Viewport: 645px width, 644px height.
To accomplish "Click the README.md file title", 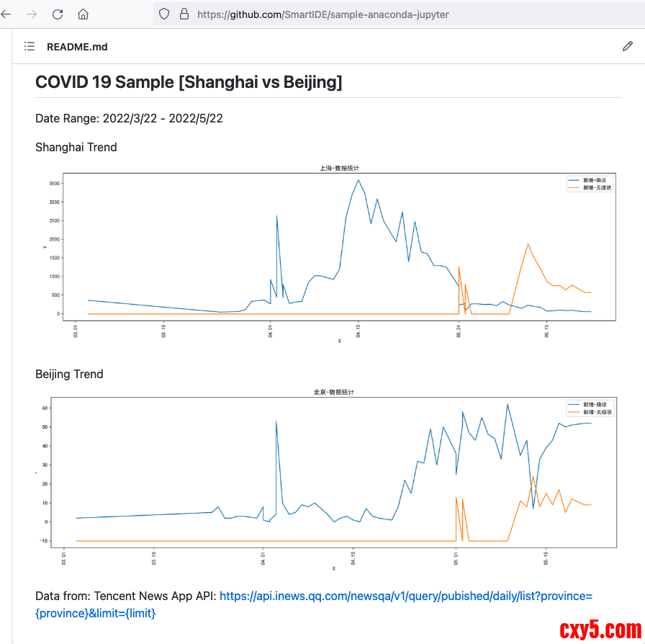I will point(77,47).
